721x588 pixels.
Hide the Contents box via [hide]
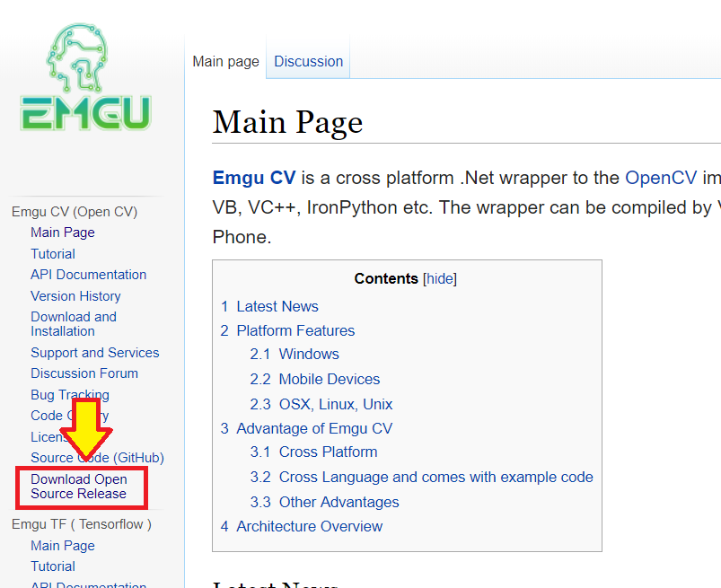point(440,278)
